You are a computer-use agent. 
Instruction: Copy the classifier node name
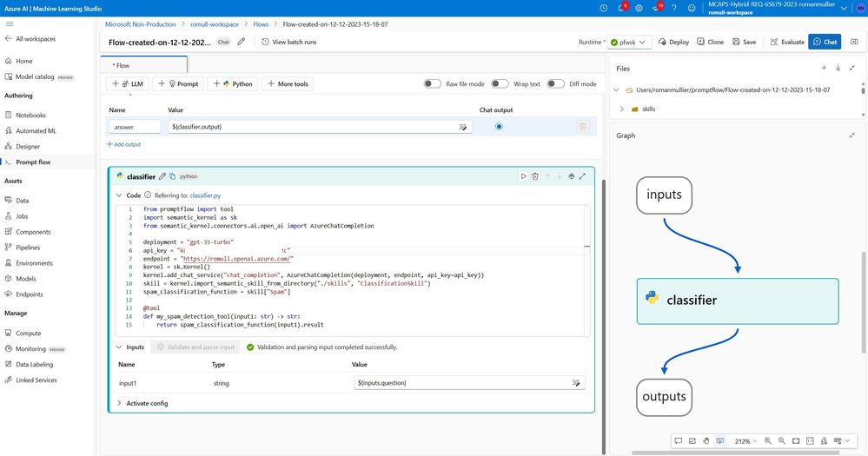click(x=173, y=176)
